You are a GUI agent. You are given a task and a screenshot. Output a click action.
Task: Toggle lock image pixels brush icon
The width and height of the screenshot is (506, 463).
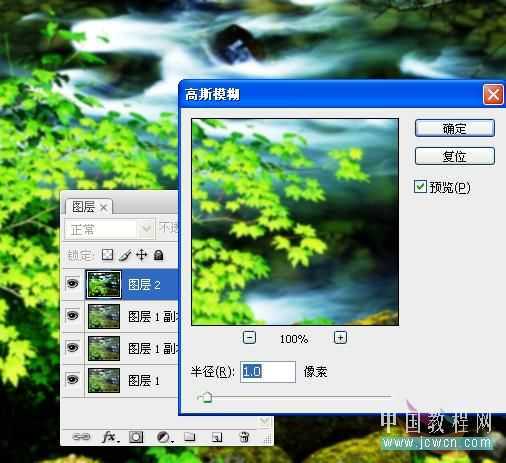point(125,255)
